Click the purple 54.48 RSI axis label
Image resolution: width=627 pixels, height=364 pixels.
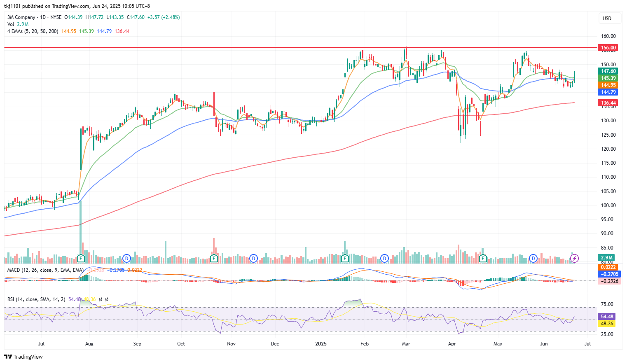(x=607, y=317)
